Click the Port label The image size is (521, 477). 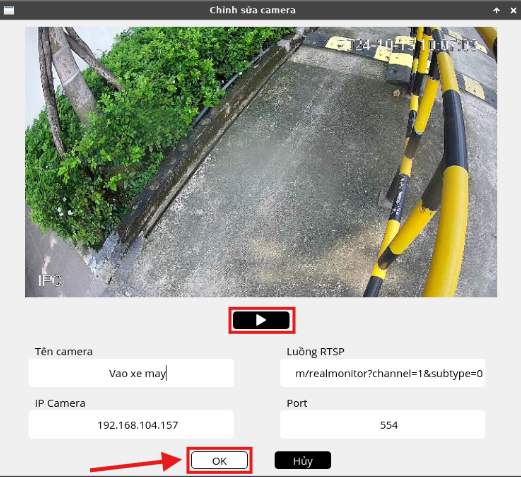pyautogui.click(x=297, y=403)
